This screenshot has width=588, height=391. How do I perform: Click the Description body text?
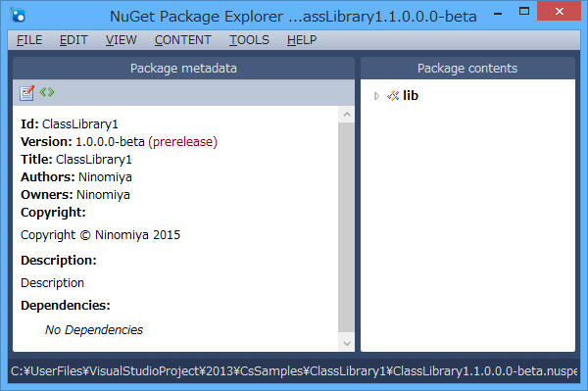53,283
